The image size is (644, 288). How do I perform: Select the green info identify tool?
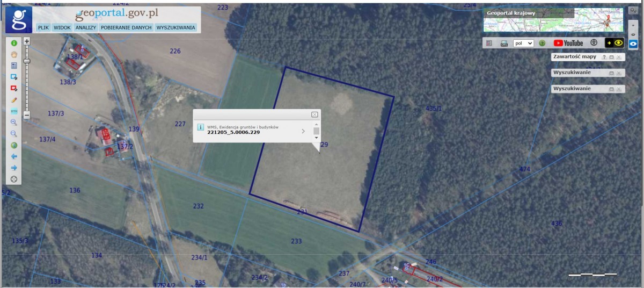14,42
